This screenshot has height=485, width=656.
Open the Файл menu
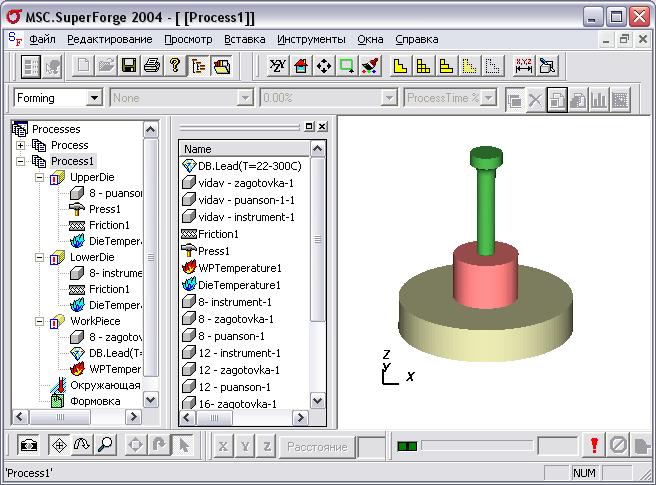tap(42, 39)
